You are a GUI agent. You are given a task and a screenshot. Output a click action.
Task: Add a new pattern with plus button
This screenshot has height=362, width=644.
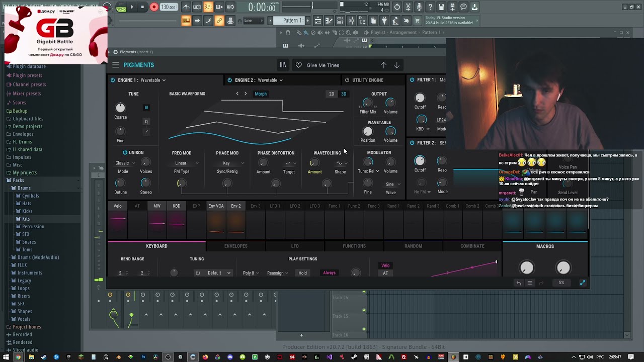point(308,21)
